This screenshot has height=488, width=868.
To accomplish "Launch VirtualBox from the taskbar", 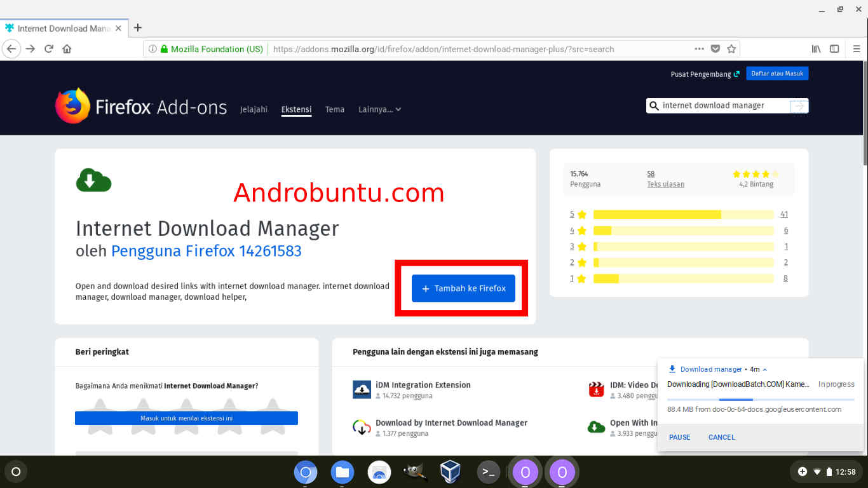I will coord(450,471).
